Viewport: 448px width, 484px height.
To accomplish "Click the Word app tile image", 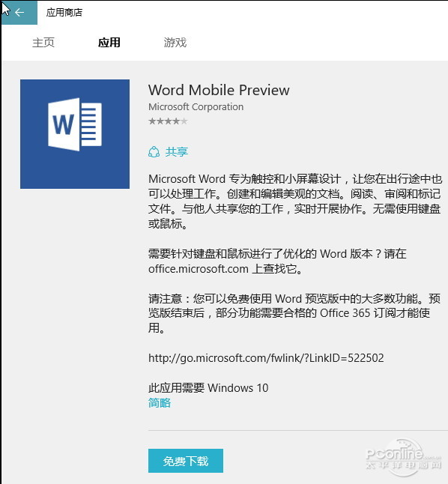I will [x=75, y=134].
